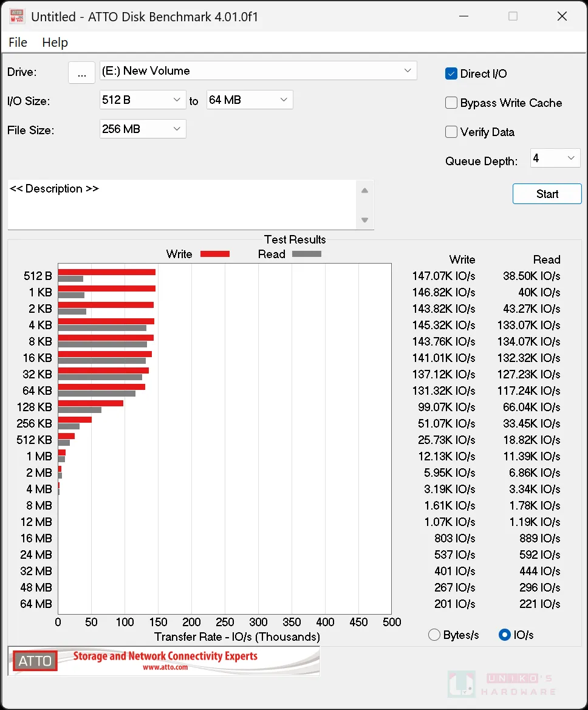Open the Help menu
Screen dimensions: 588x710
(55, 43)
